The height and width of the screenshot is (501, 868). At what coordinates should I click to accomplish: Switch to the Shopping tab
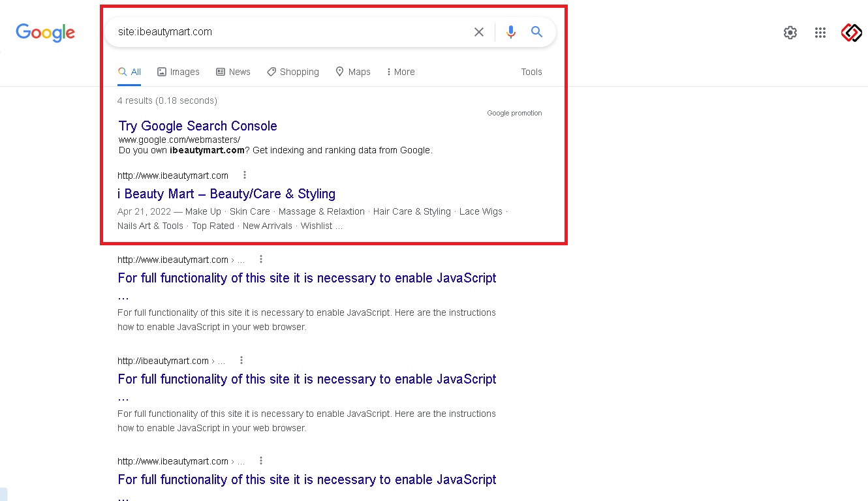point(293,72)
